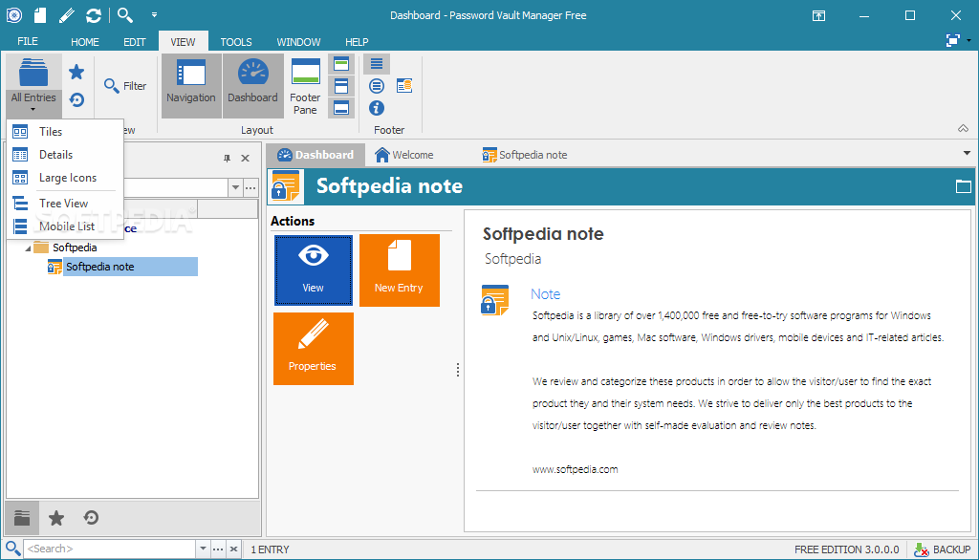This screenshot has width=979, height=560.
Task: Switch to the WINDOW ribbon tab
Action: click(298, 42)
